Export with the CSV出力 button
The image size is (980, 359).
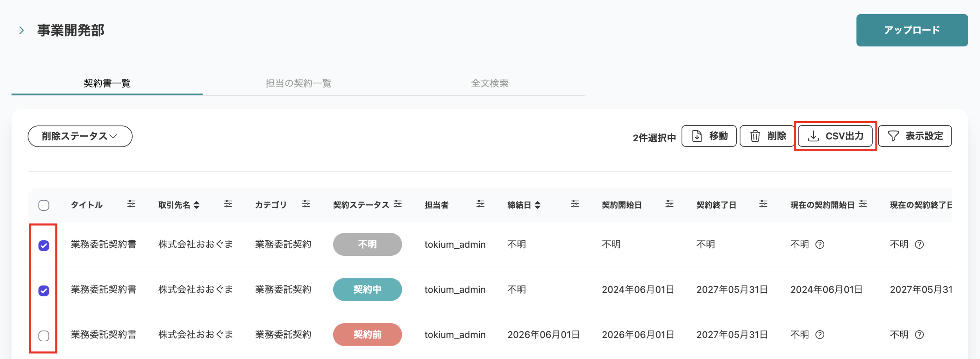[x=835, y=136]
